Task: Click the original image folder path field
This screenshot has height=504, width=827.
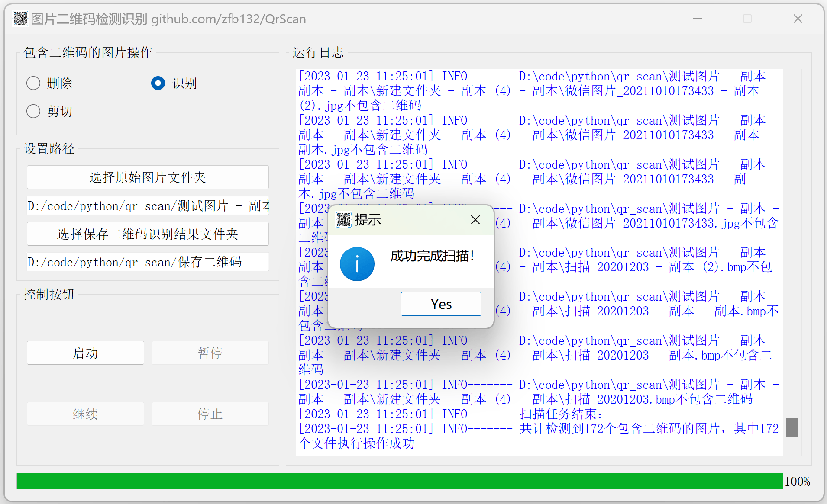Action: click(148, 206)
